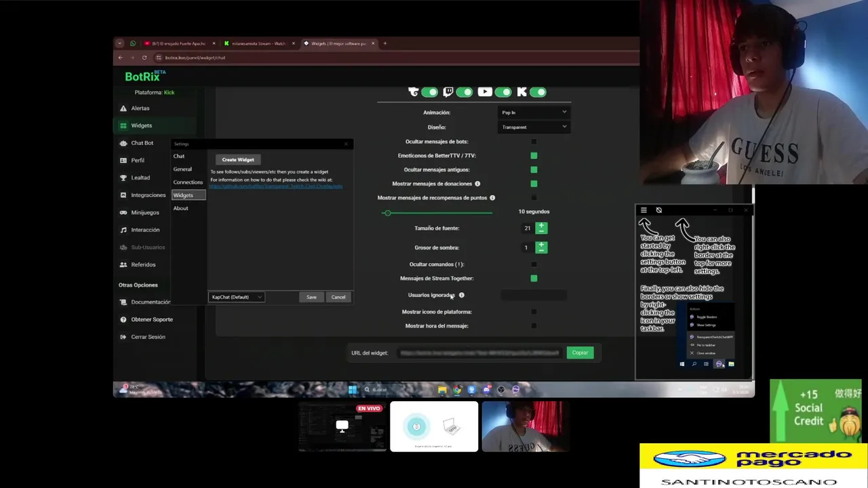The width and height of the screenshot is (868, 488).
Task: Check Mostrar icono de plataforma
Action: (534, 312)
